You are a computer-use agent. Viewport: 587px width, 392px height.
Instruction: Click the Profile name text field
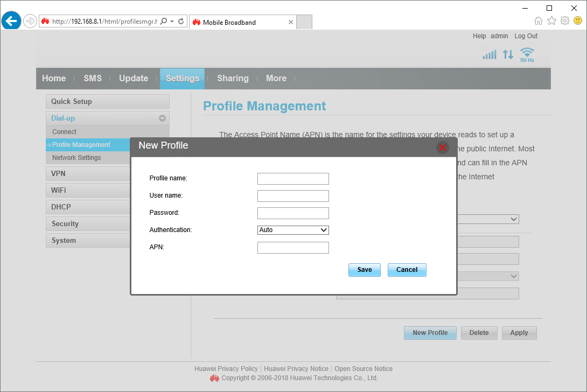coord(293,179)
